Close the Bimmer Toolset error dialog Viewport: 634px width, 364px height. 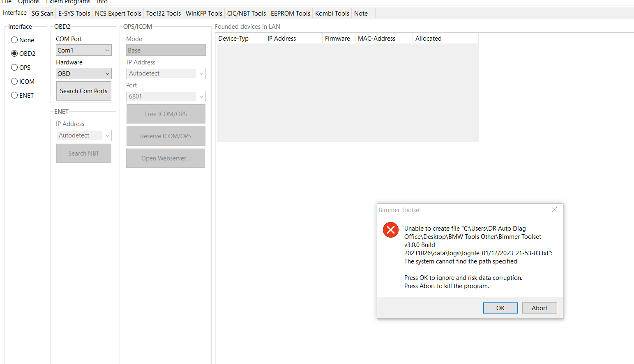tap(554, 210)
